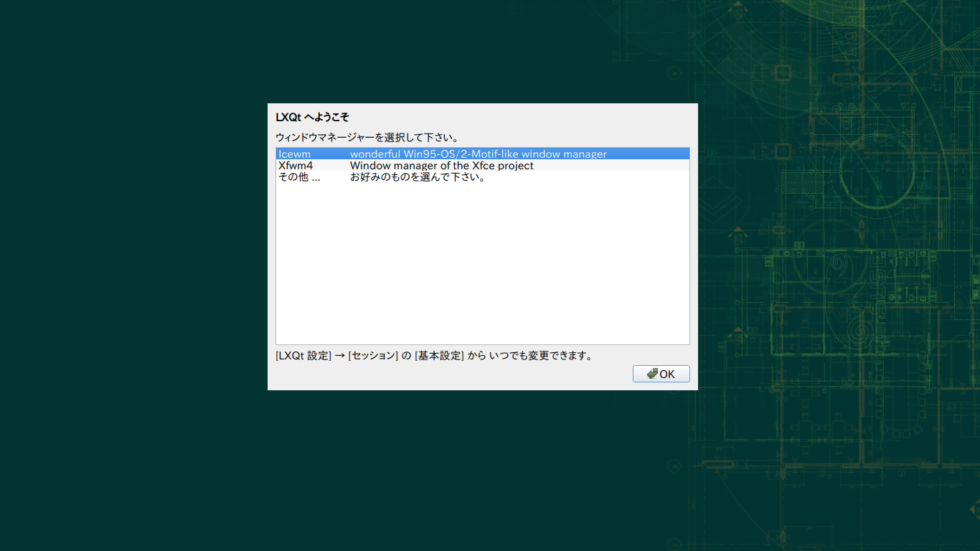Screen dimensions: 980x551
Task: Click the OK button to confirm
Action: 661,374
